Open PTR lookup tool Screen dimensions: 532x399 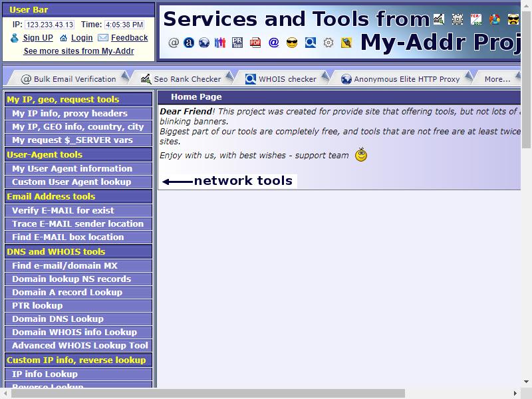78,305
